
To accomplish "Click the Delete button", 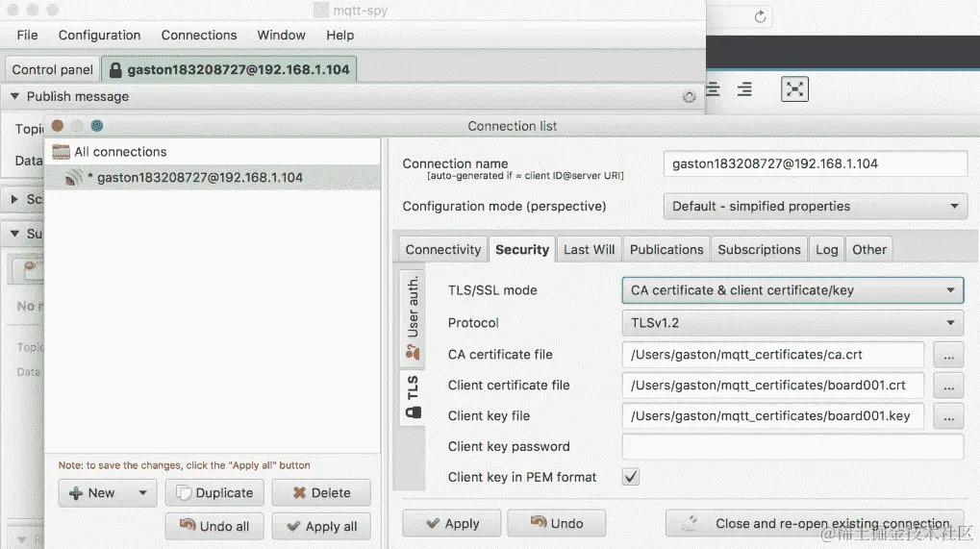I will pos(321,493).
